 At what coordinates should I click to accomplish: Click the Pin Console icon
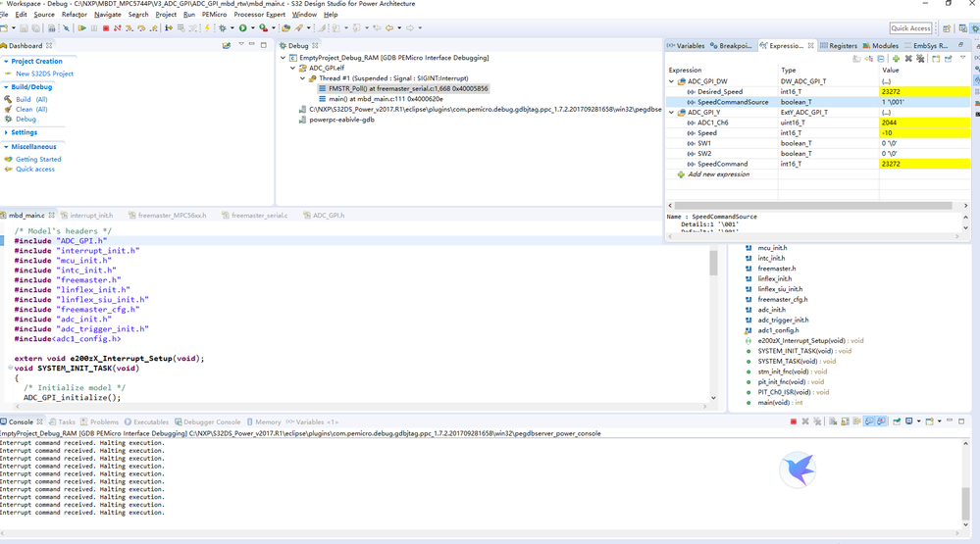[x=897, y=421]
